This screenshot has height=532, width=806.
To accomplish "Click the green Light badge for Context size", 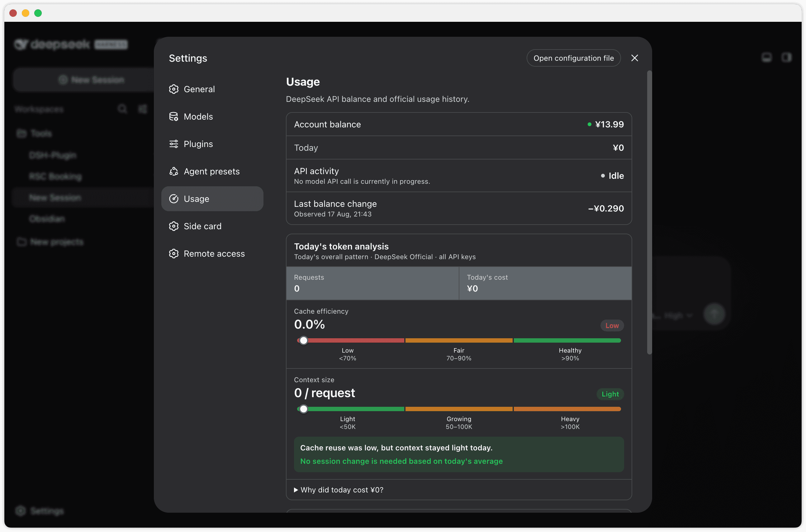I will (610, 394).
